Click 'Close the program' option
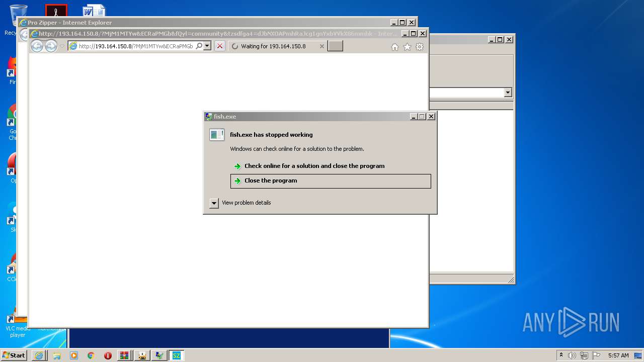The width and height of the screenshot is (644, 362). click(x=331, y=181)
